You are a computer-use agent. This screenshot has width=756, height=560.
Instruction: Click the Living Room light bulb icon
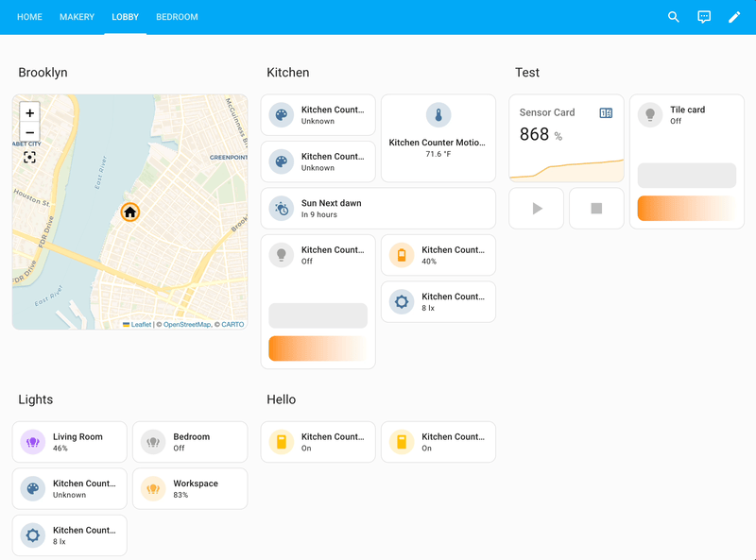(x=32, y=441)
